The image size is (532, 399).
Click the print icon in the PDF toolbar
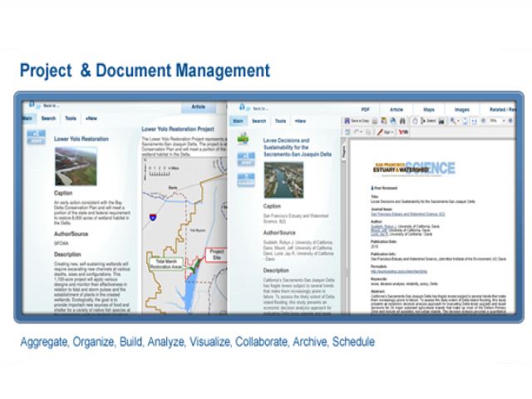375,121
